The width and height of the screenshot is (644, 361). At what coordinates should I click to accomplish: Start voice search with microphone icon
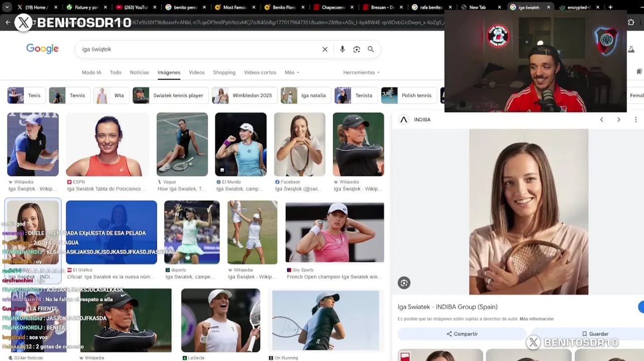click(342, 49)
